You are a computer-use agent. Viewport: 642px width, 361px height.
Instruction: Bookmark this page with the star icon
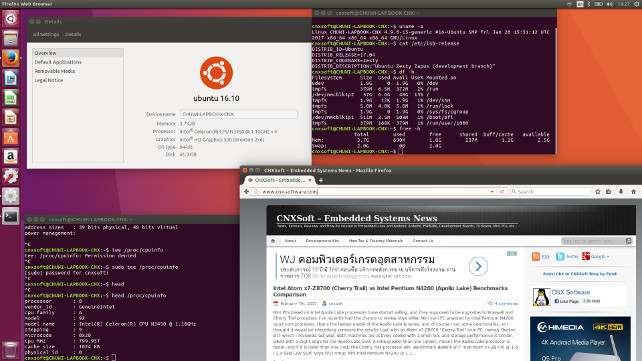coord(598,192)
